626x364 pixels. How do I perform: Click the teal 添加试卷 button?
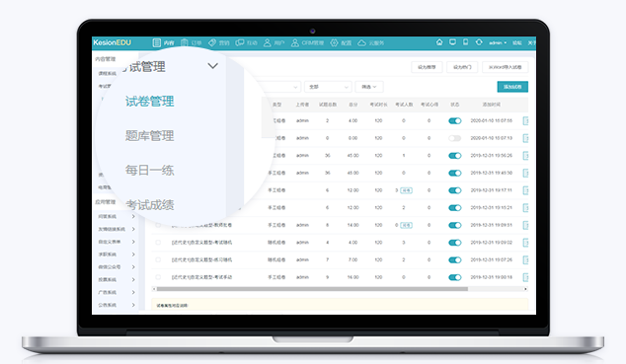pos(512,87)
